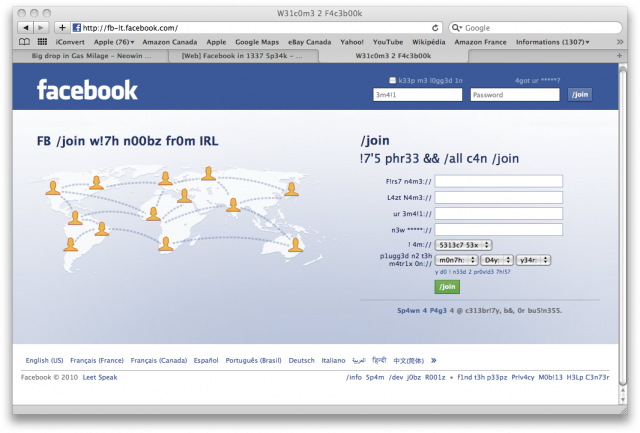
Task: Open the Wikipédia bookmark
Action: (x=429, y=42)
